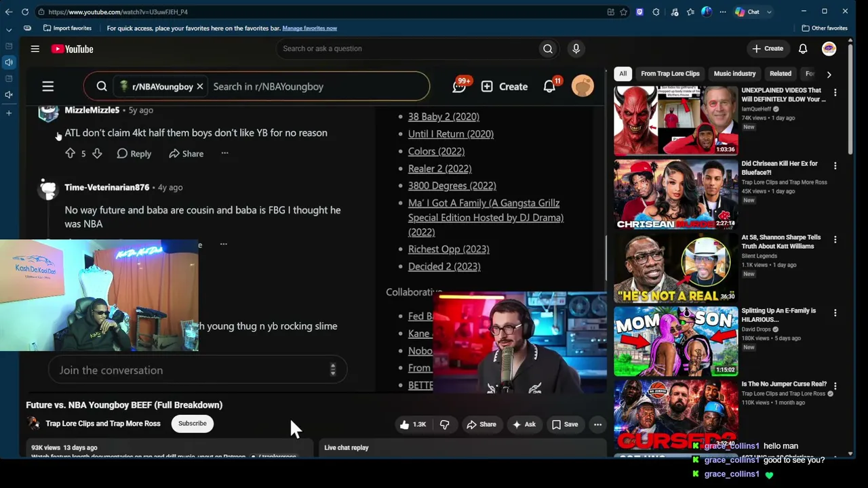
Task: Click the YouTube Create button
Action: click(x=768, y=49)
